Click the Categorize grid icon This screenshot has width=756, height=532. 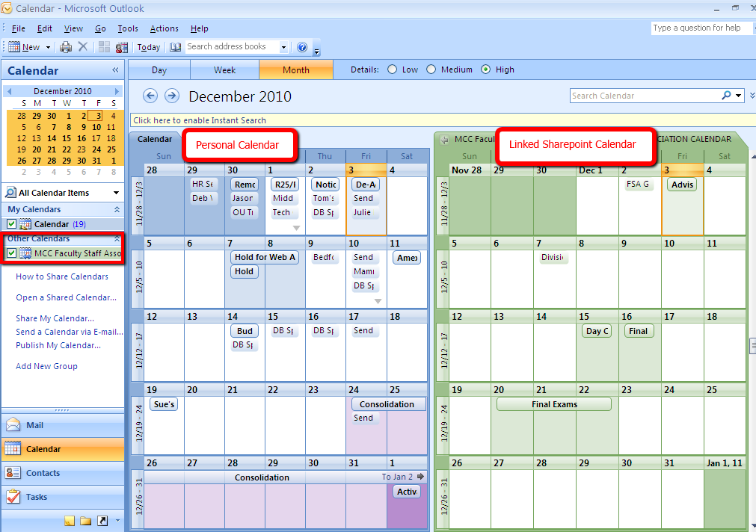click(x=104, y=47)
